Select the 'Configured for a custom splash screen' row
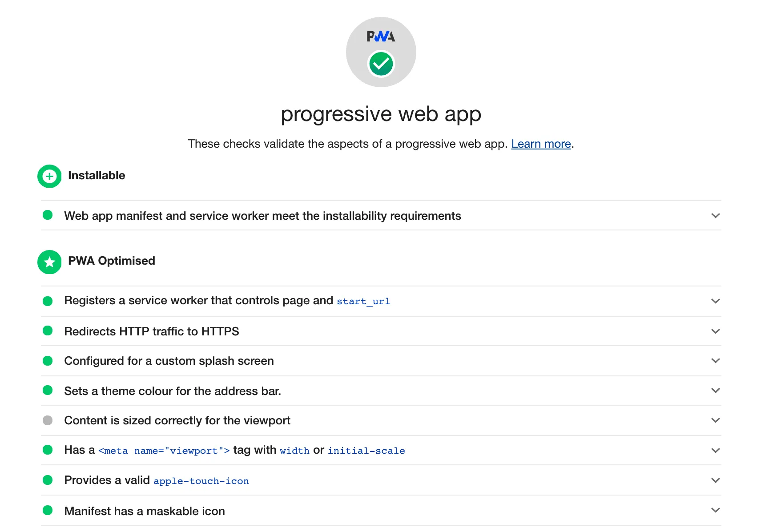The width and height of the screenshot is (765, 532). [169, 361]
